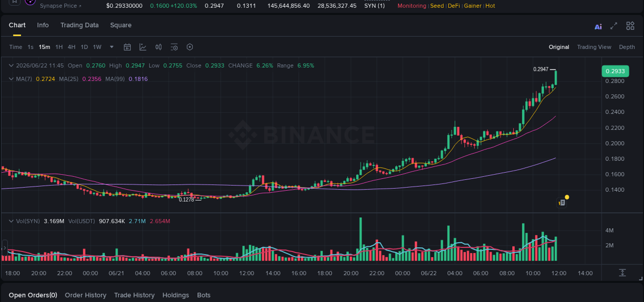Expand more time interval options

[x=112, y=47]
